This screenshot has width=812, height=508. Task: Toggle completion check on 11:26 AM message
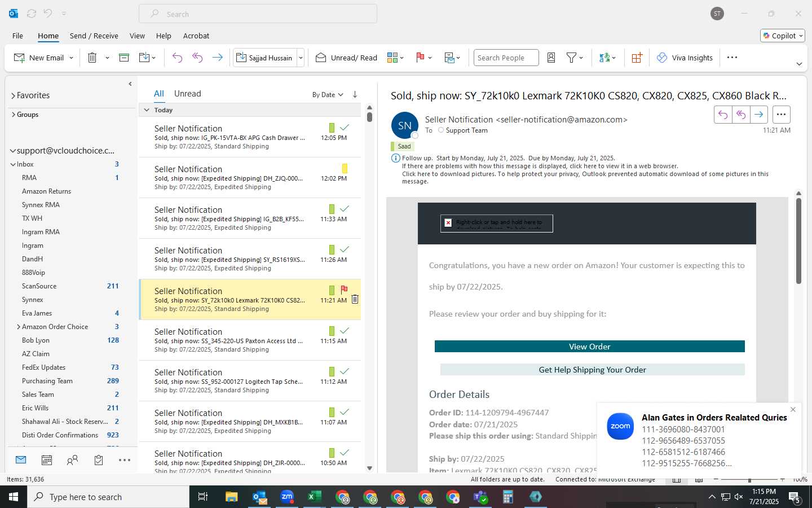(345, 249)
